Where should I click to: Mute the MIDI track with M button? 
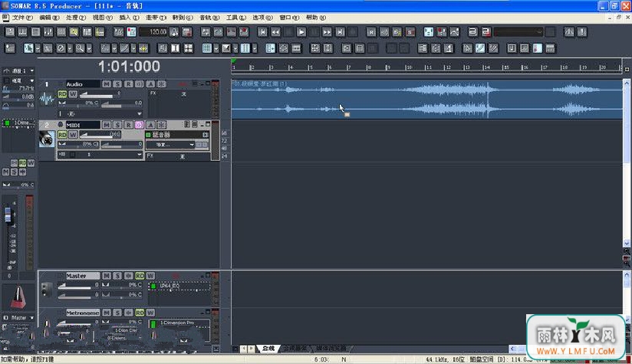[107, 125]
